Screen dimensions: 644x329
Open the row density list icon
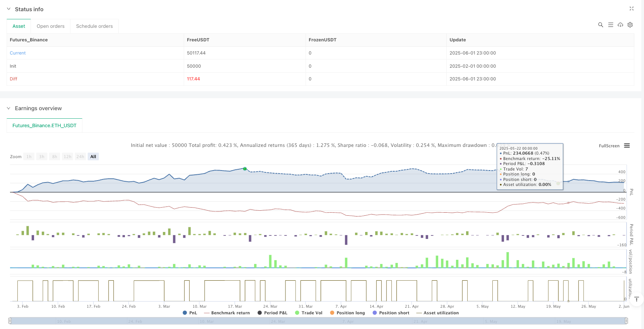coord(610,25)
